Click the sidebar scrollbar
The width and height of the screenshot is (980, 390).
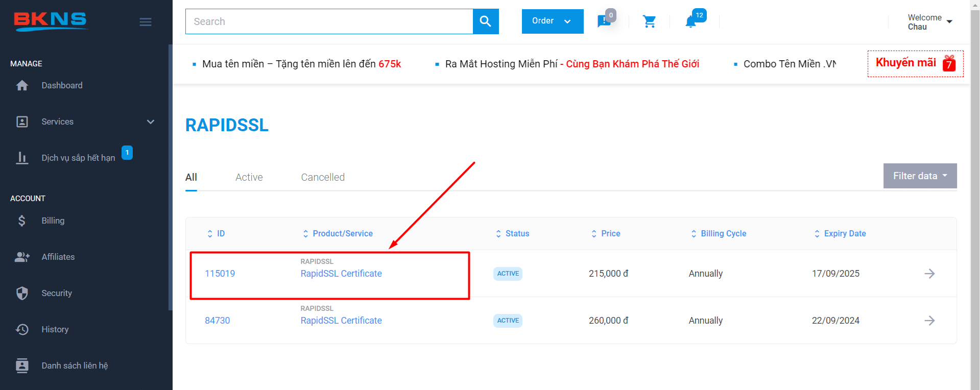pyautogui.click(x=170, y=177)
